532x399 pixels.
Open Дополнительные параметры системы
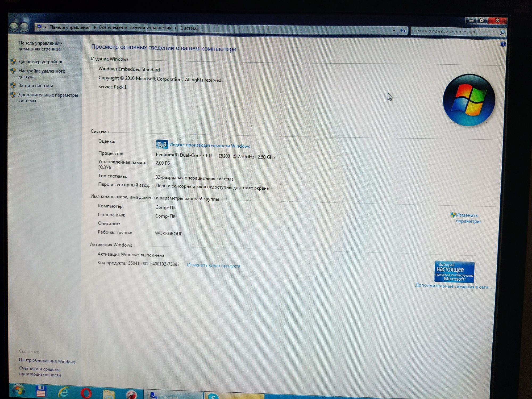48,98
